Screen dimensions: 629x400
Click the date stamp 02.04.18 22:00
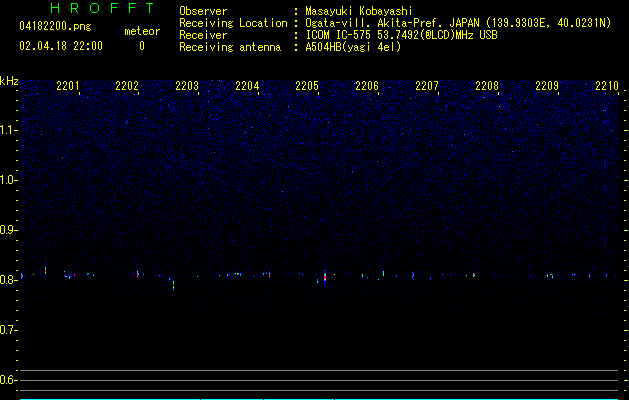pyautogui.click(x=61, y=46)
